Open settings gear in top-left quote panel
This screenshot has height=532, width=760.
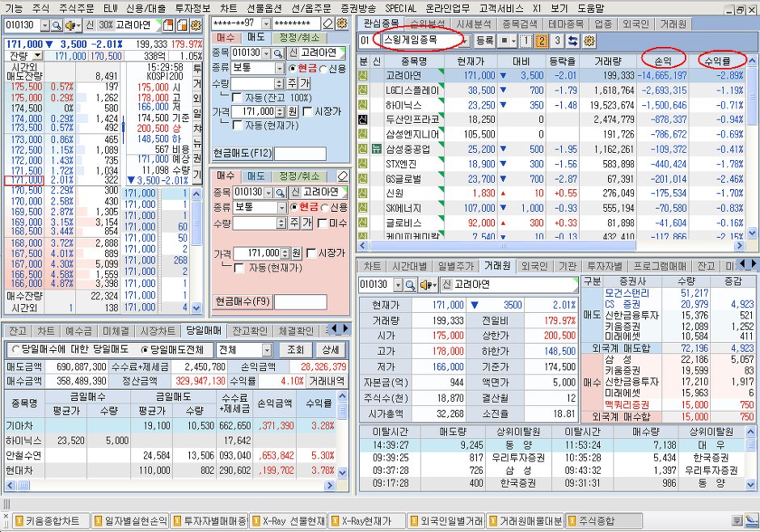click(196, 25)
